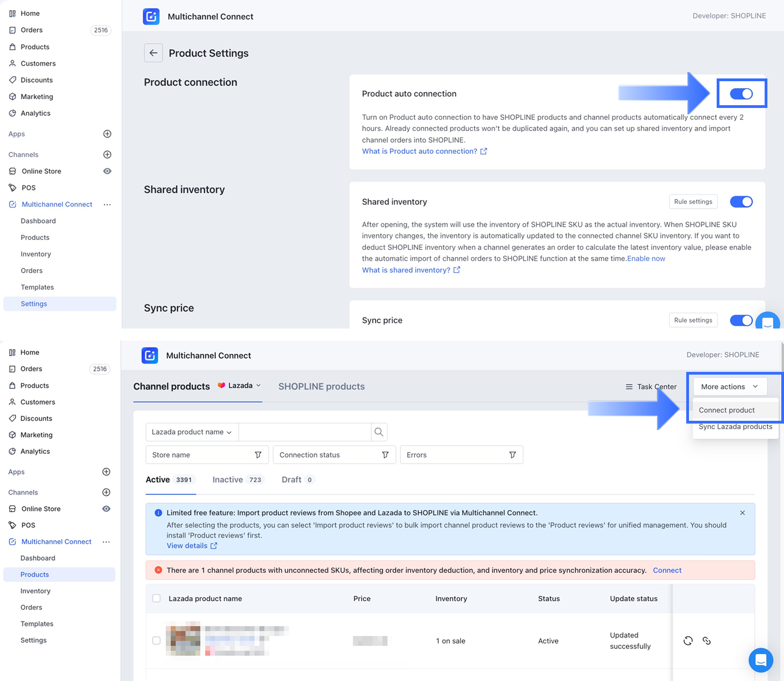
Task: Click Task Center list icon
Action: click(629, 387)
